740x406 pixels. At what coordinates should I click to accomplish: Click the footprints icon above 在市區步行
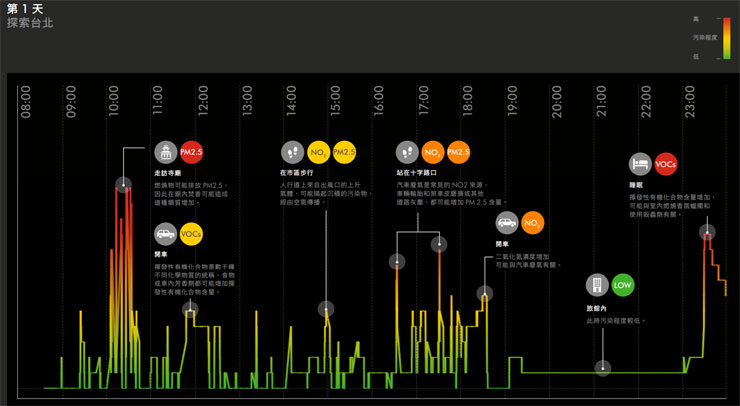[292, 152]
